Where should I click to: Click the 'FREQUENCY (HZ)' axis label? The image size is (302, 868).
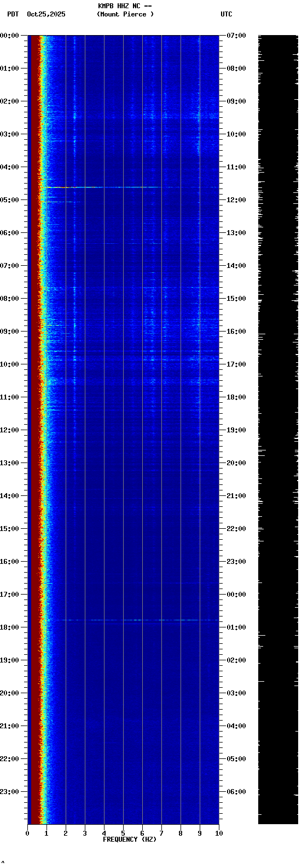[130, 840]
